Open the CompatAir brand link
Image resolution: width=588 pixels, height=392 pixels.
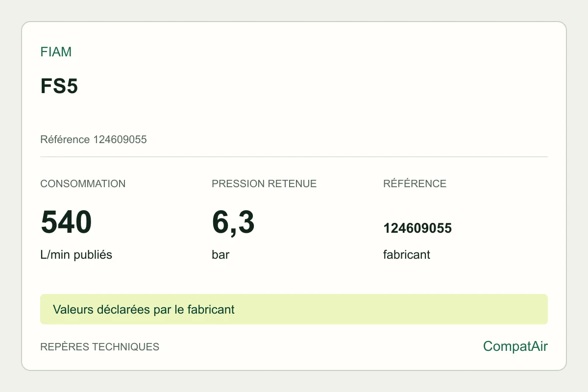point(515,346)
